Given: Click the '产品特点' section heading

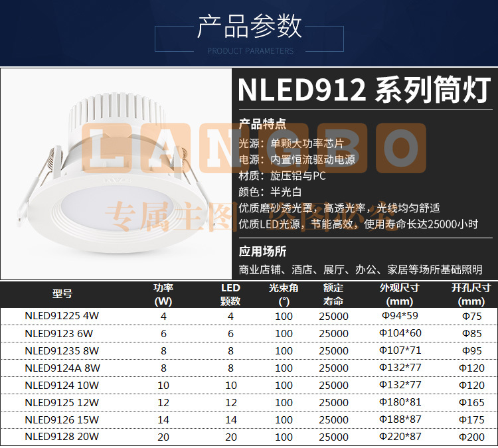Looking at the screenshot, I should (262, 124).
